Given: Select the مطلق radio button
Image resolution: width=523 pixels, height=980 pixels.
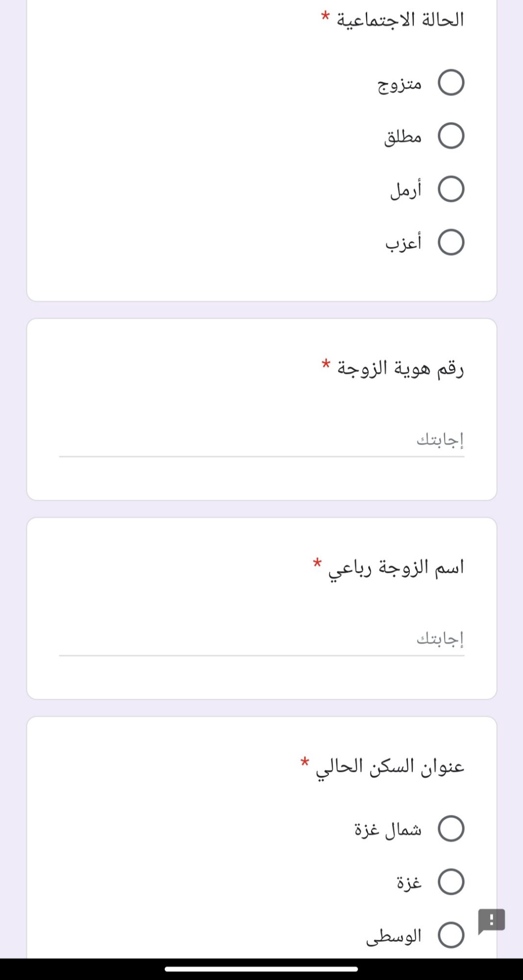Looking at the screenshot, I should [x=451, y=136].
